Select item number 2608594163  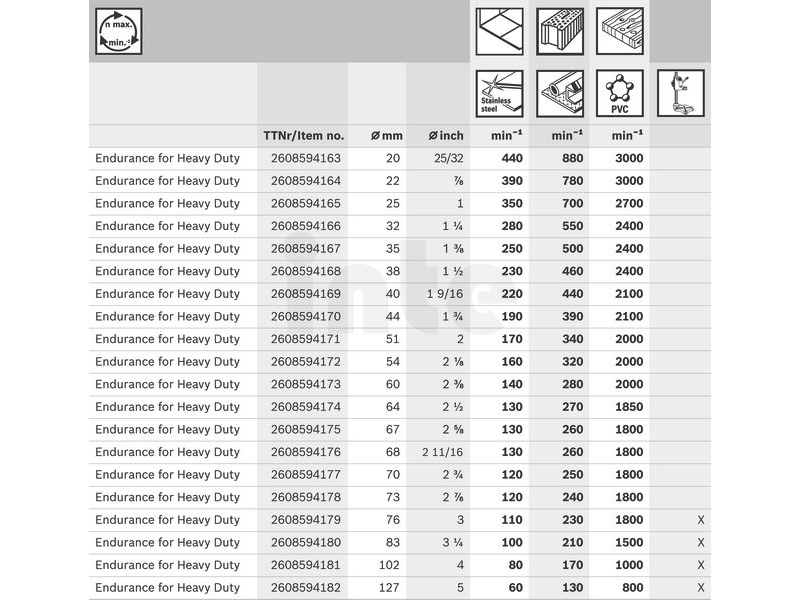pyautogui.click(x=306, y=158)
